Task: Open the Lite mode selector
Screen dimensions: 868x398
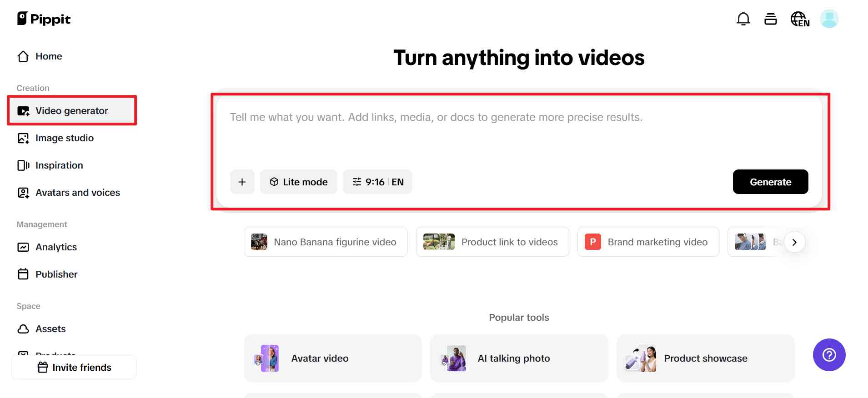Action: tap(298, 182)
